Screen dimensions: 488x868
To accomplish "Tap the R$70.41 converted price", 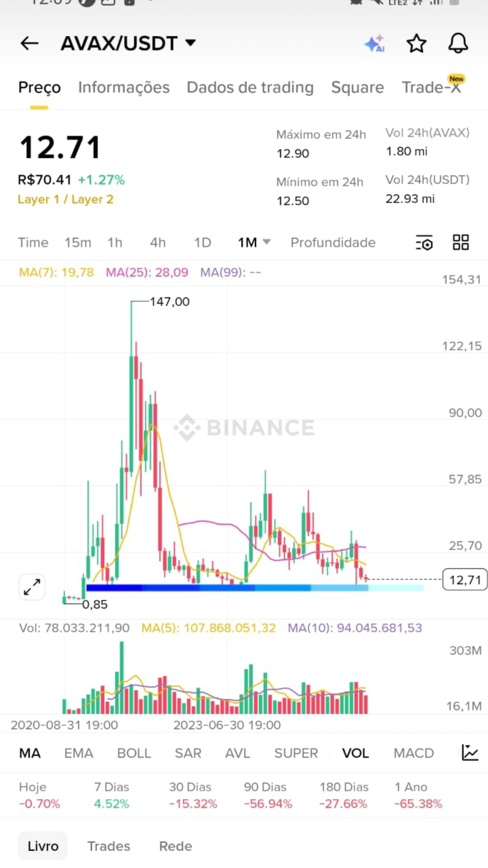I will [x=44, y=180].
